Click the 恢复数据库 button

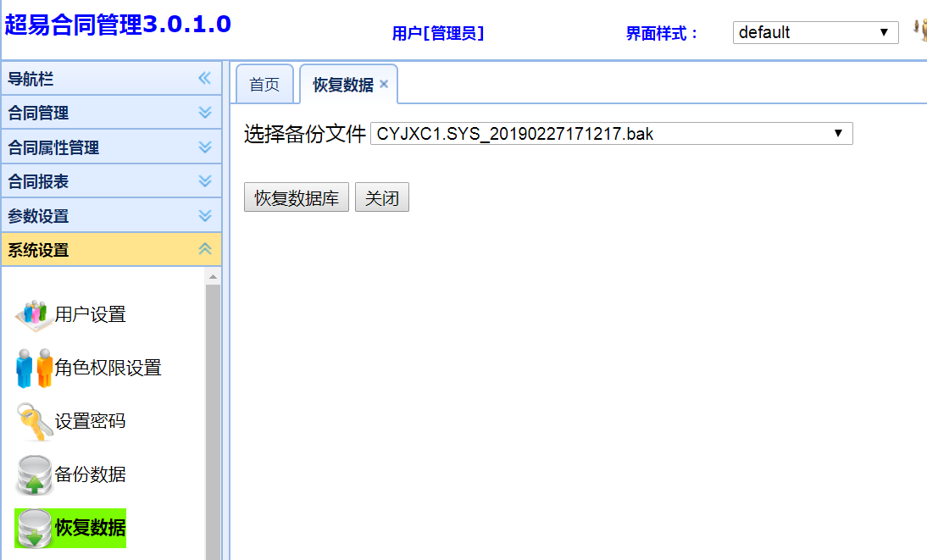tap(297, 198)
